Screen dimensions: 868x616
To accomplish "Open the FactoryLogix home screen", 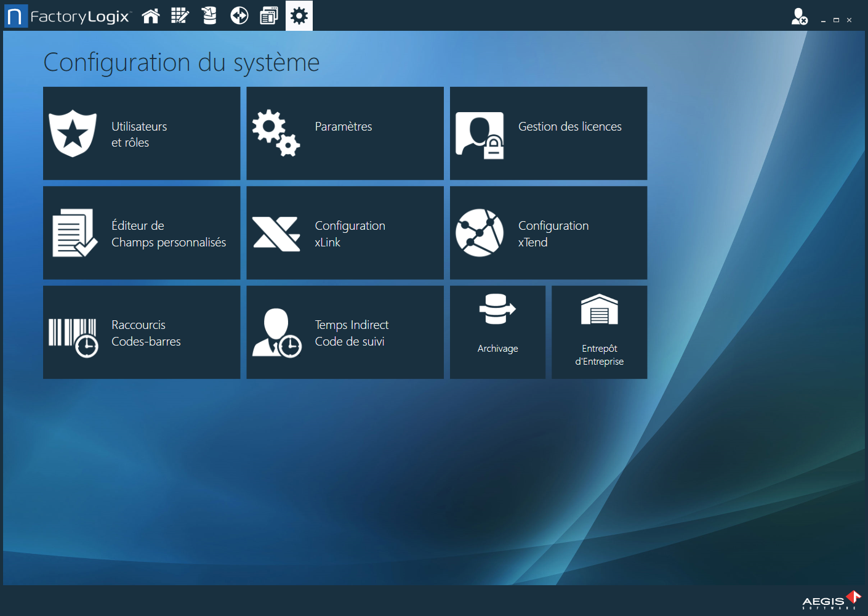I will [150, 15].
